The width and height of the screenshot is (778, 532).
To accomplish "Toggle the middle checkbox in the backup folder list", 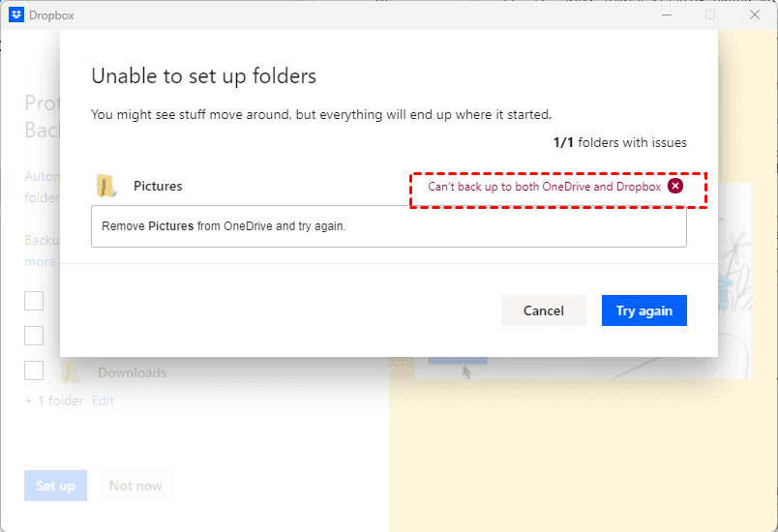I will tap(34, 336).
